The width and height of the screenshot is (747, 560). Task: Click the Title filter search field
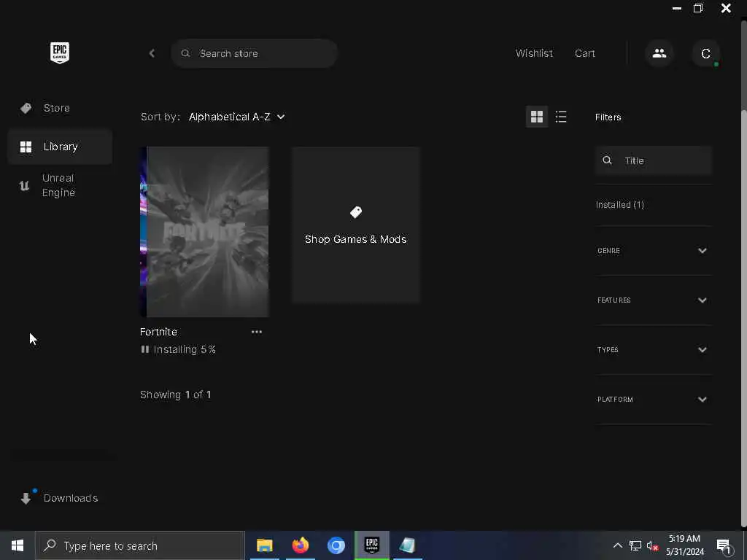pos(653,160)
